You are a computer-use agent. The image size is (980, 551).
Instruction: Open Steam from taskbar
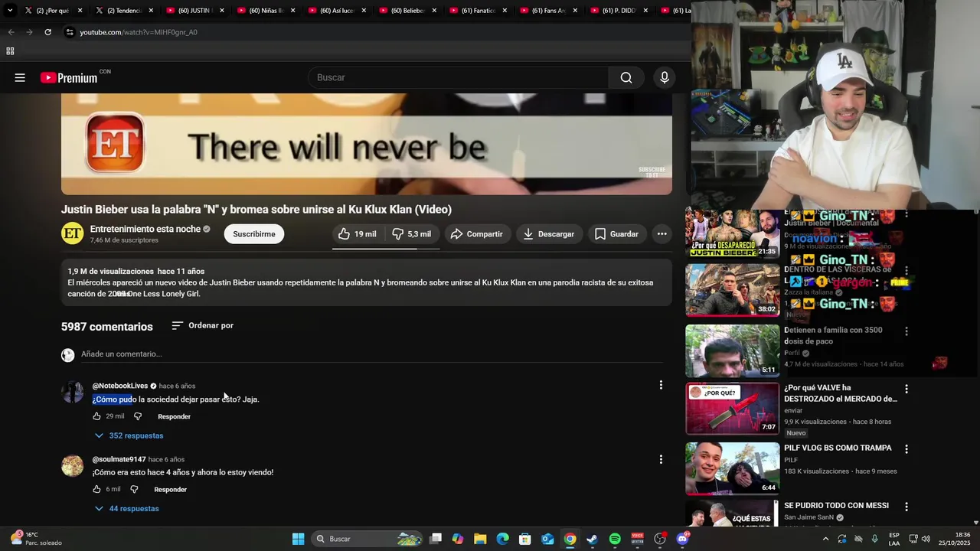pos(592,539)
